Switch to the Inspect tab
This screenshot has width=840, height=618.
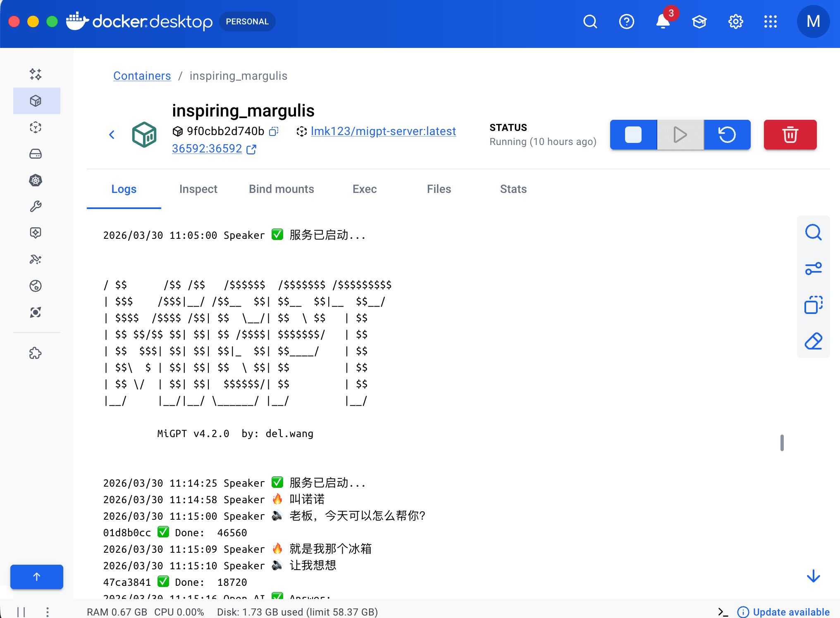[x=198, y=189]
